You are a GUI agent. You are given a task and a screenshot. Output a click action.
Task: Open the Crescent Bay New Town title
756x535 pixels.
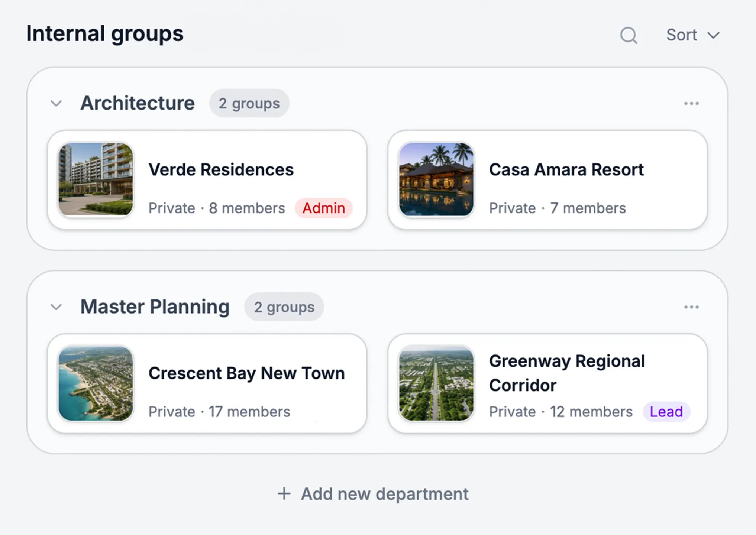246,373
